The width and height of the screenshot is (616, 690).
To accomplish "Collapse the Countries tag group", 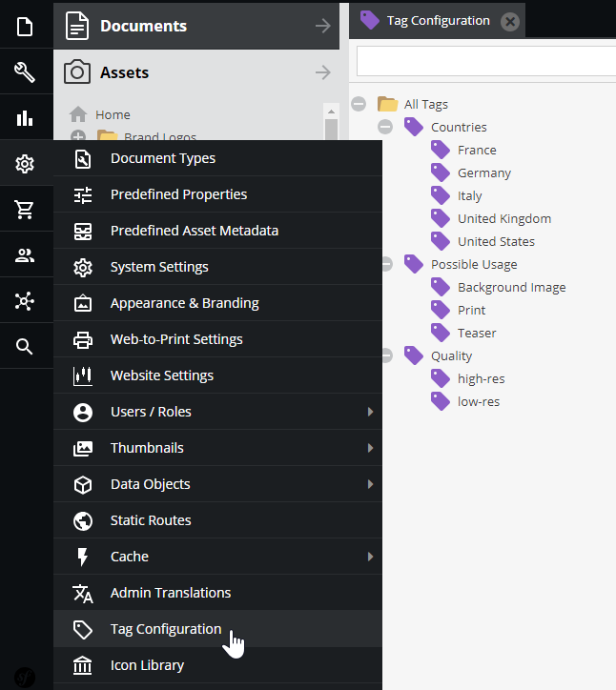I will pos(385,127).
